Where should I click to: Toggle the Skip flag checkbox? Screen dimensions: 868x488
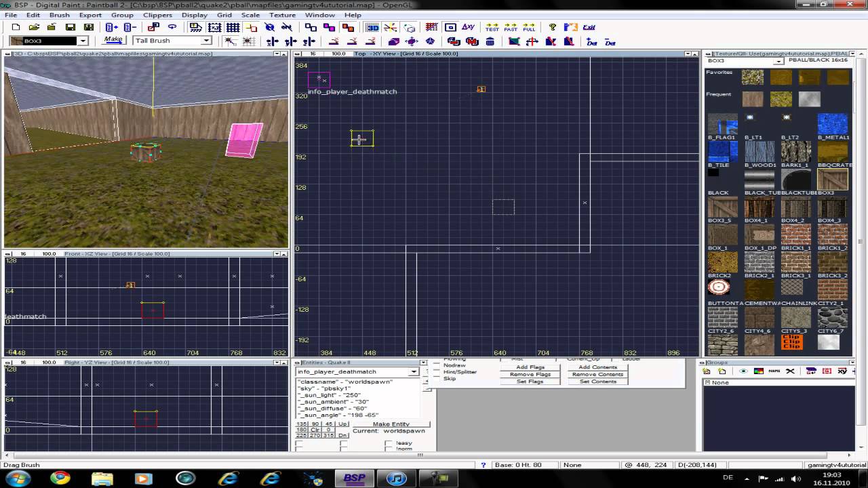click(x=436, y=379)
